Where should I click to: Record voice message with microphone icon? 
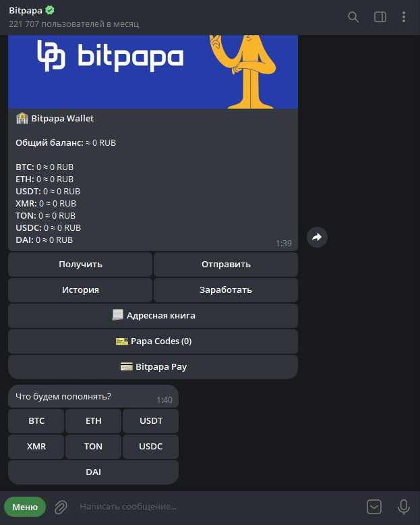click(404, 507)
